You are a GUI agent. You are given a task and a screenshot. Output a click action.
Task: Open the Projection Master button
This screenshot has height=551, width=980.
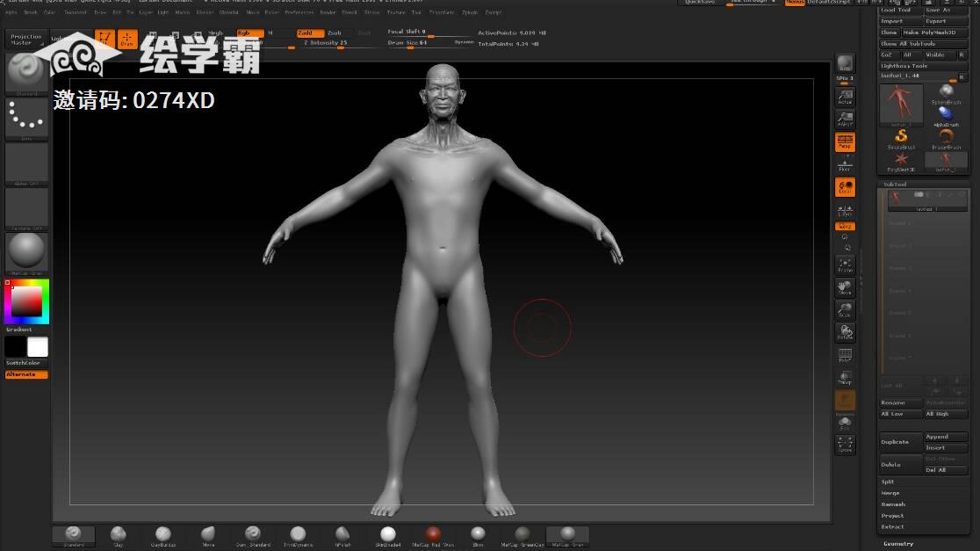tap(26, 39)
